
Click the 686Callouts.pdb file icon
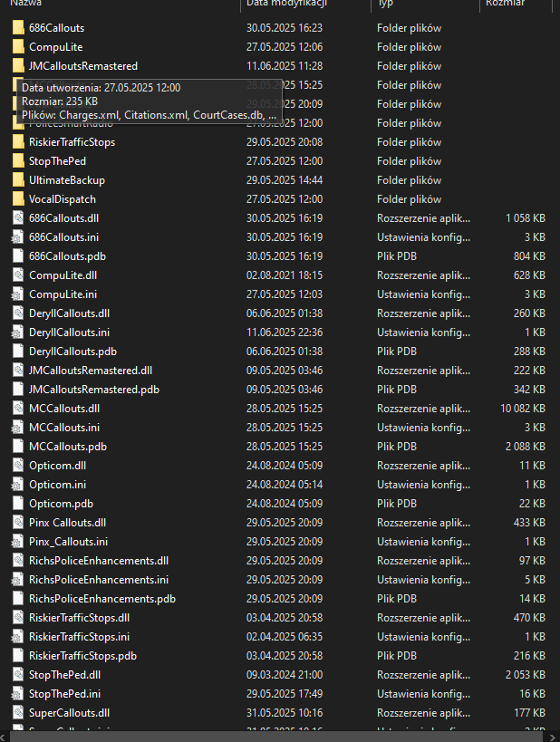(x=17, y=256)
